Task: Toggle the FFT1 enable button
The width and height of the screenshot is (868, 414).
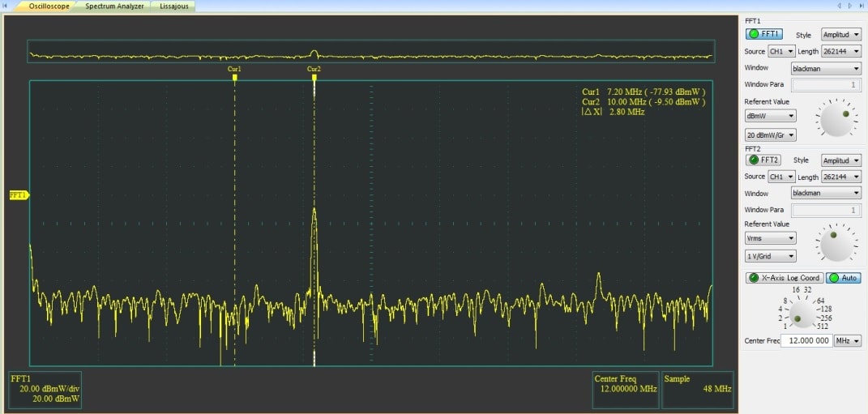Action: (x=764, y=34)
